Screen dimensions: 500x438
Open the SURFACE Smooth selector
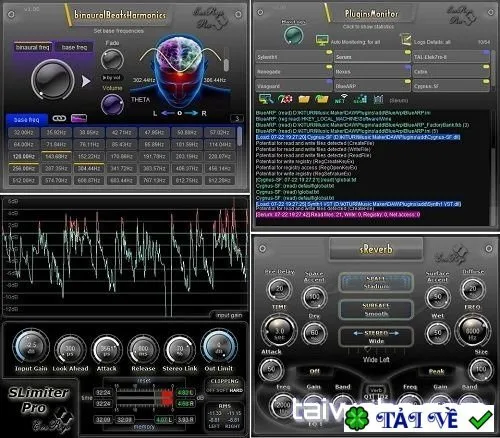376,310
